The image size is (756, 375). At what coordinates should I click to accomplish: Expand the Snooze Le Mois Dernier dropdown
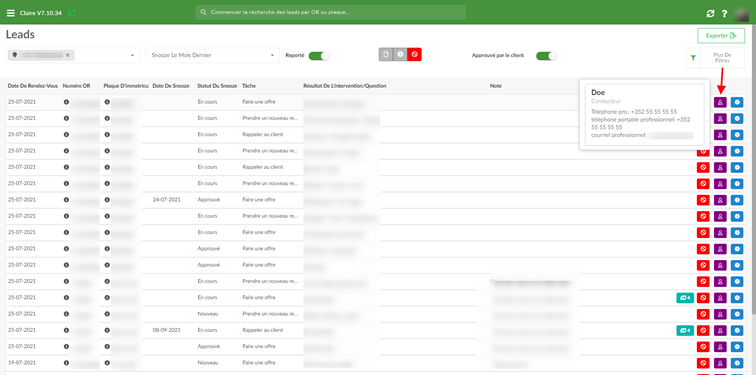click(213, 55)
